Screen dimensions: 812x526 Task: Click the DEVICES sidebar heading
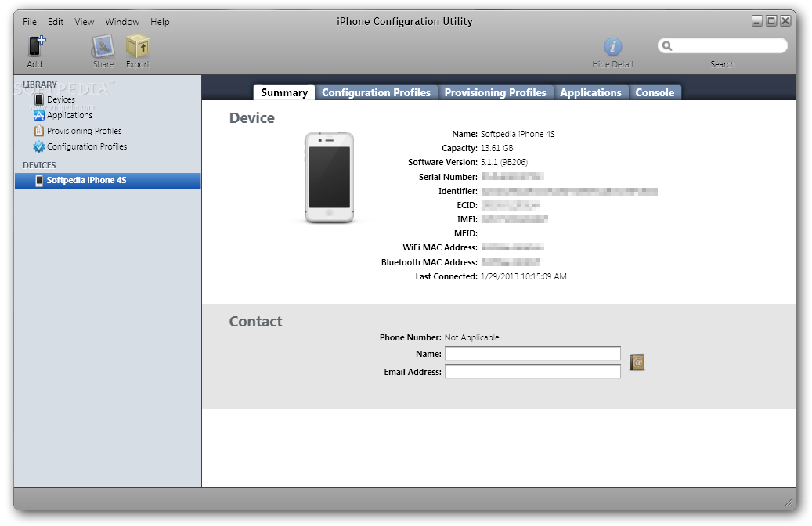pyautogui.click(x=39, y=165)
